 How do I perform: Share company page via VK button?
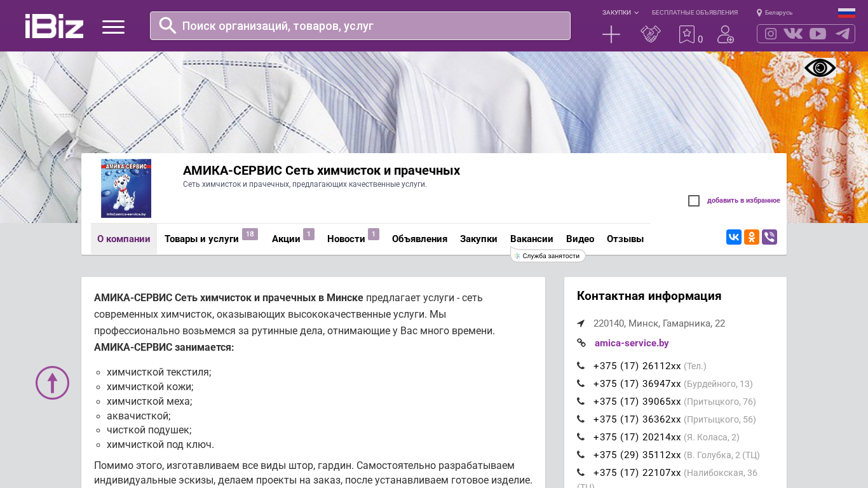coord(734,237)
